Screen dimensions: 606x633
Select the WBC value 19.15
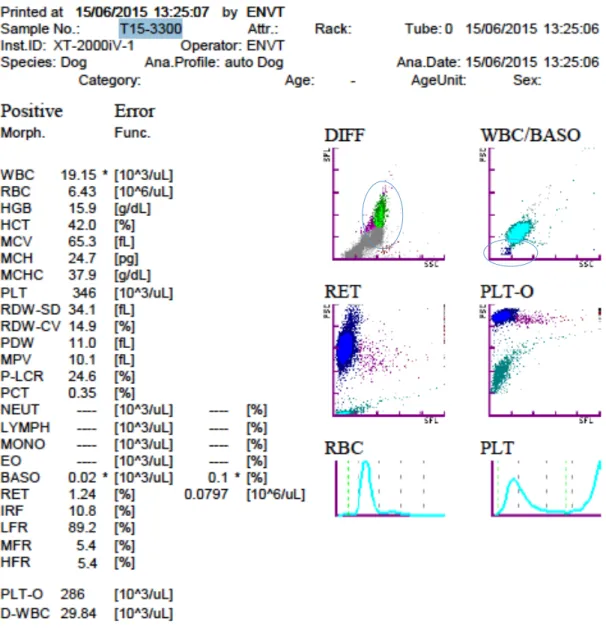click(79, 175)
